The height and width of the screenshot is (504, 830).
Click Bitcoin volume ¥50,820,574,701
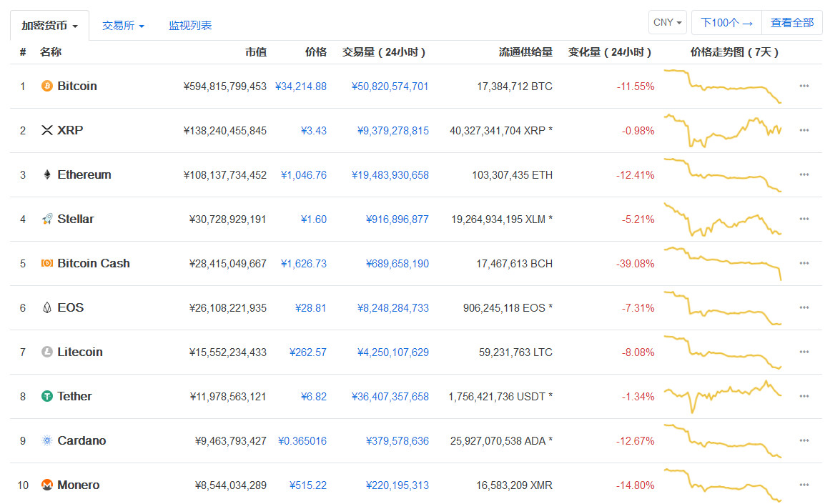pos(390,87)
